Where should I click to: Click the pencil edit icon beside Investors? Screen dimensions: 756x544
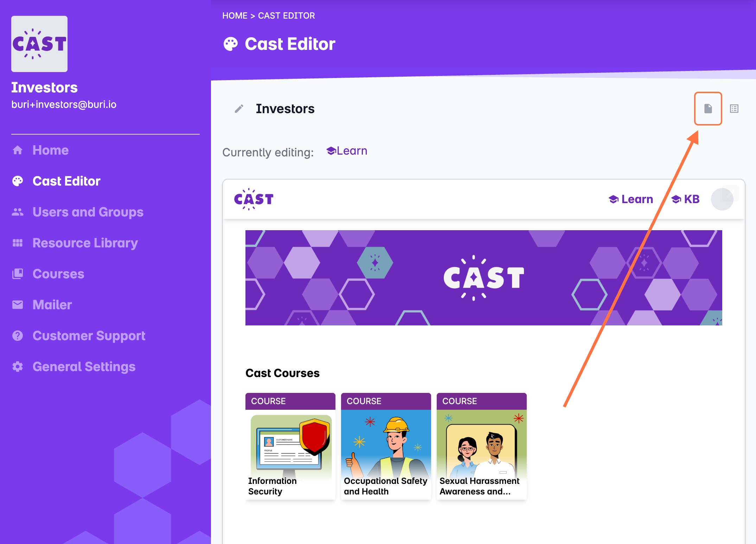click(x=239, y=109)
